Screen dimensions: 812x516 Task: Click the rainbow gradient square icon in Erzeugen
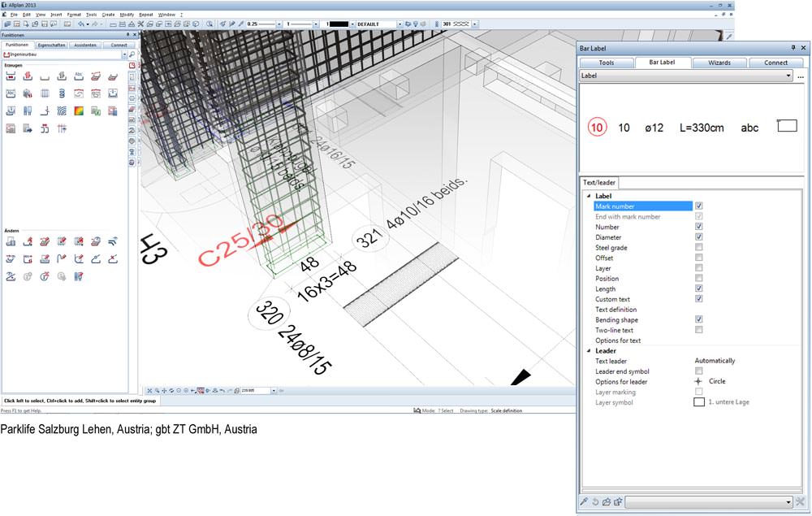pyautogui.click(x=79, y=111)
